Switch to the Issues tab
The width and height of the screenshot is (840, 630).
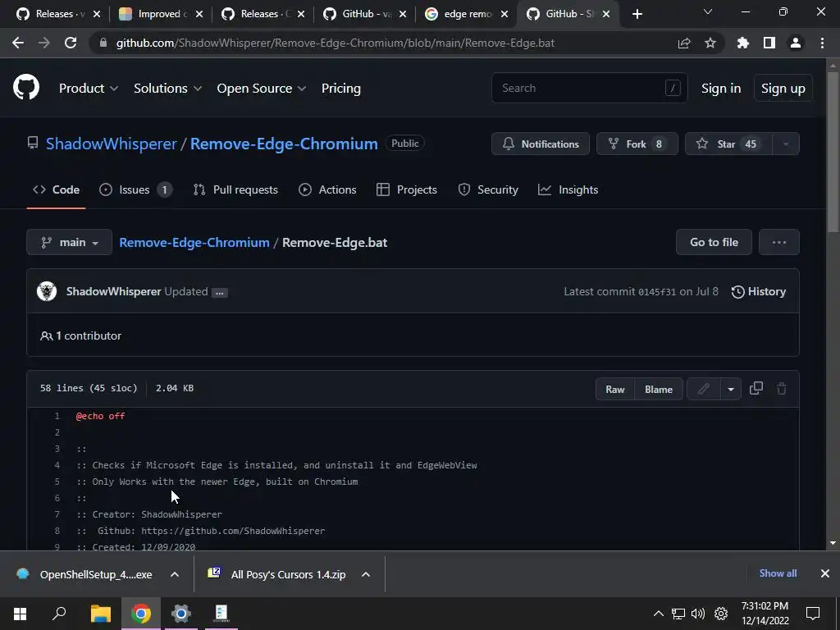(x=135, y=189)
